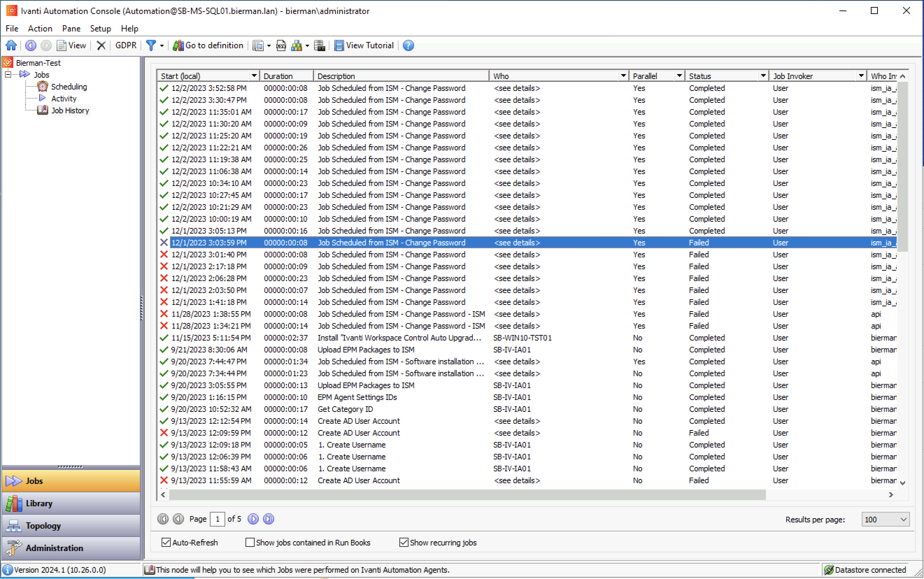Collapse the Jobs tree node
Viewport: 924px width, 579px height.
8,74
